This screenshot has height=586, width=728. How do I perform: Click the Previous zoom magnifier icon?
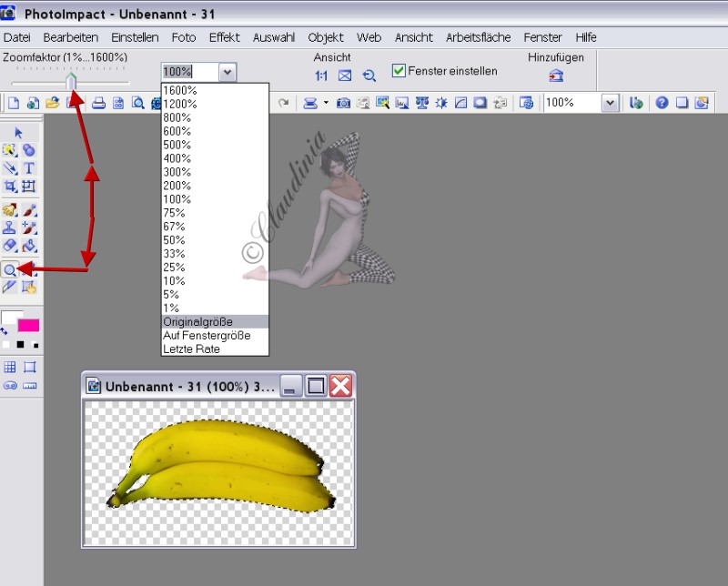pyautogui.click(x=369, y=76)
